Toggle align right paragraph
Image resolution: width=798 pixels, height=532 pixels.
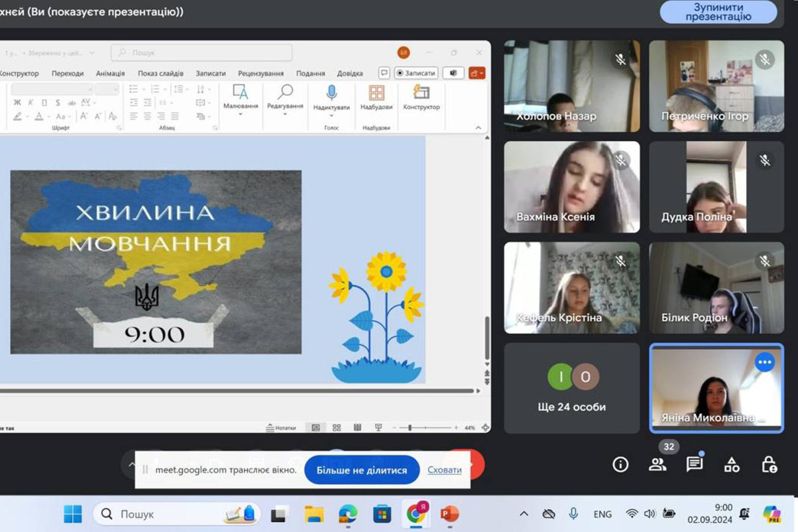(x=161, y=116)
